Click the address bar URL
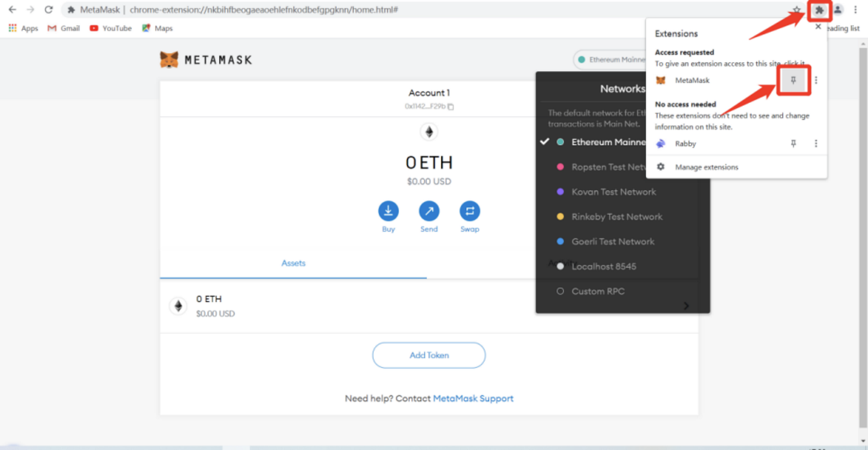868x450 pixels. pyautogui.click(x=263, y=10)
